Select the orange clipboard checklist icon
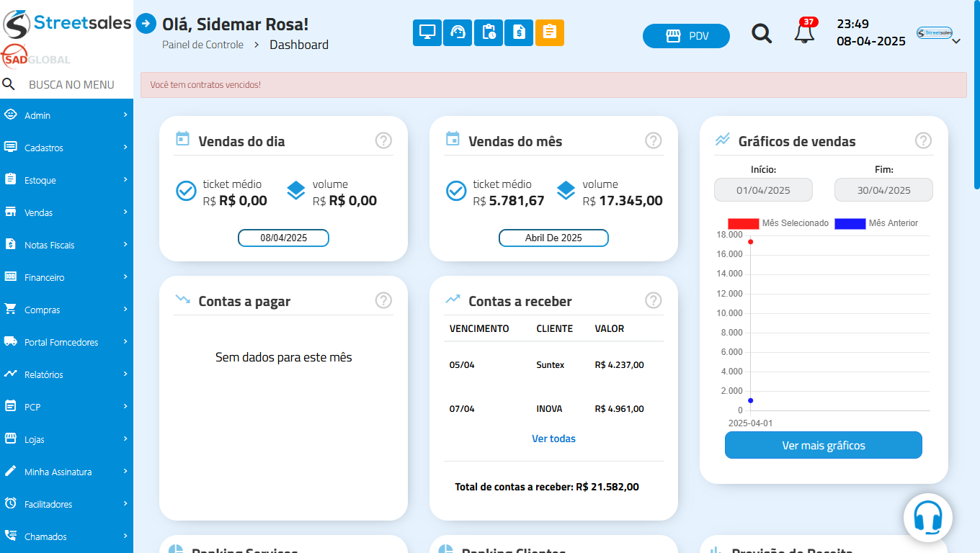Viewport: 980px width, 553px height. click(551, 32)
